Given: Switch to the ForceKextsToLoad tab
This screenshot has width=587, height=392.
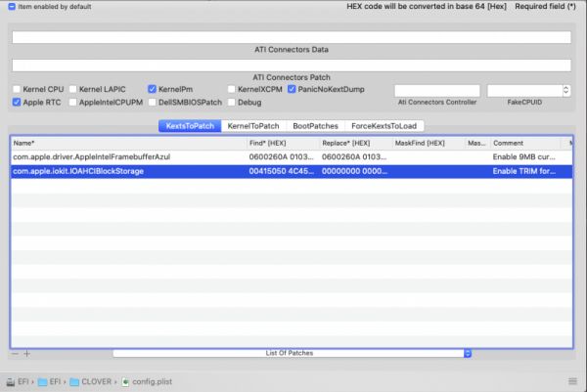Looking at the screenshot, I should (384, 126).
